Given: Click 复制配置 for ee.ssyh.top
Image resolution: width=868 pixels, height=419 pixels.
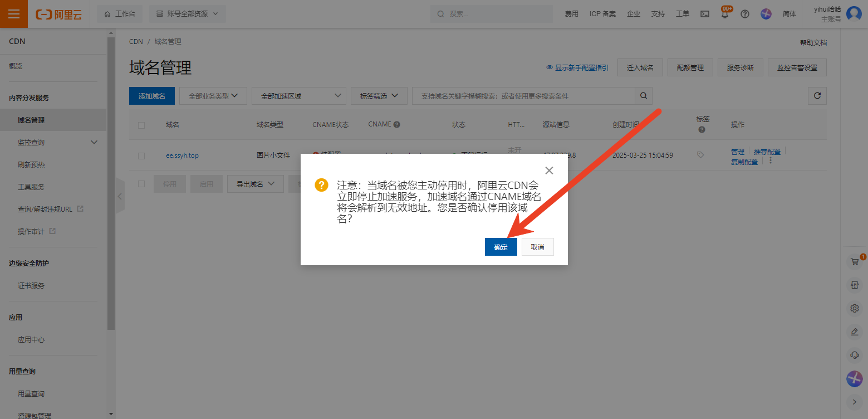Looking at the screenshot, I should pos(744,162).
